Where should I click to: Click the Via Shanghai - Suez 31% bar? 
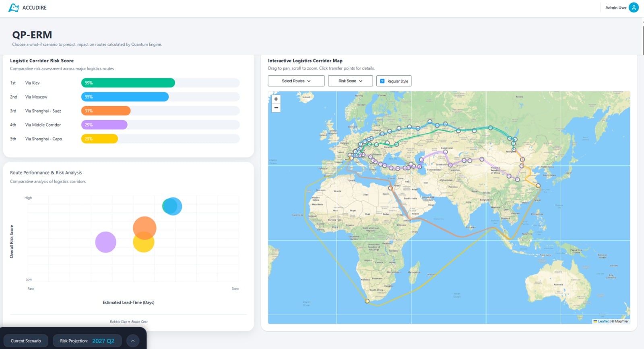(x=106, y=111)
